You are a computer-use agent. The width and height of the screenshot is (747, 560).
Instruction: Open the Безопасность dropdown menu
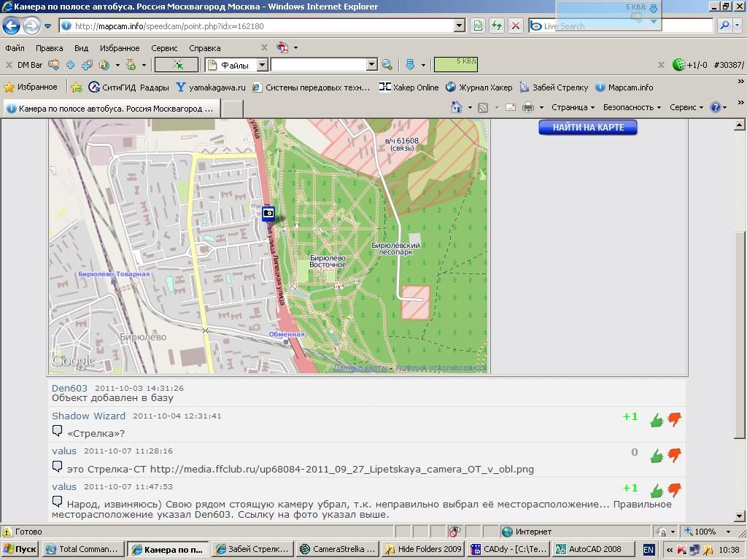point(632,107)
